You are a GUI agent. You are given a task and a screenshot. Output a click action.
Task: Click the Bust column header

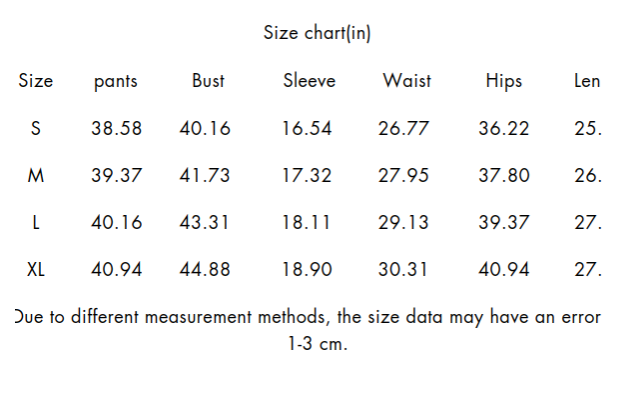(208, 81)
